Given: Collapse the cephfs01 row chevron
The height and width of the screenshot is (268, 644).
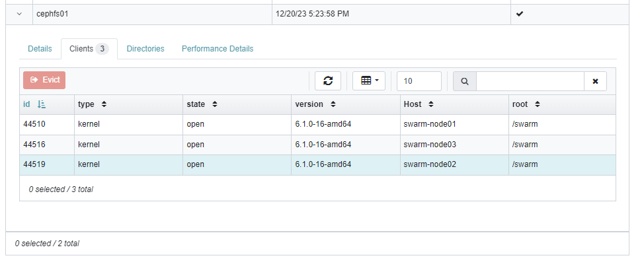Looking at the screenshot, I should (x=19, y=14).
